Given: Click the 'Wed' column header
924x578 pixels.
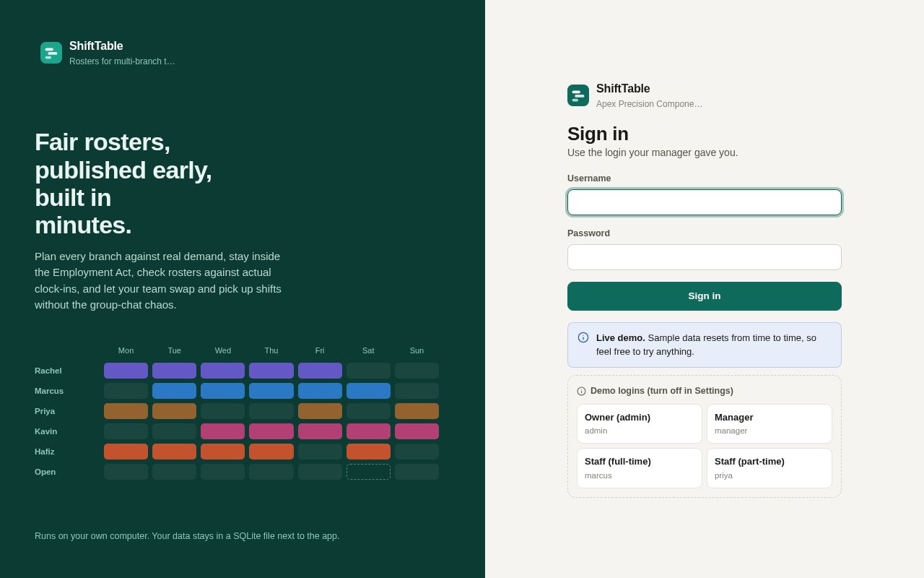Looking at the screenshot, I should click(x=223, y=350).
